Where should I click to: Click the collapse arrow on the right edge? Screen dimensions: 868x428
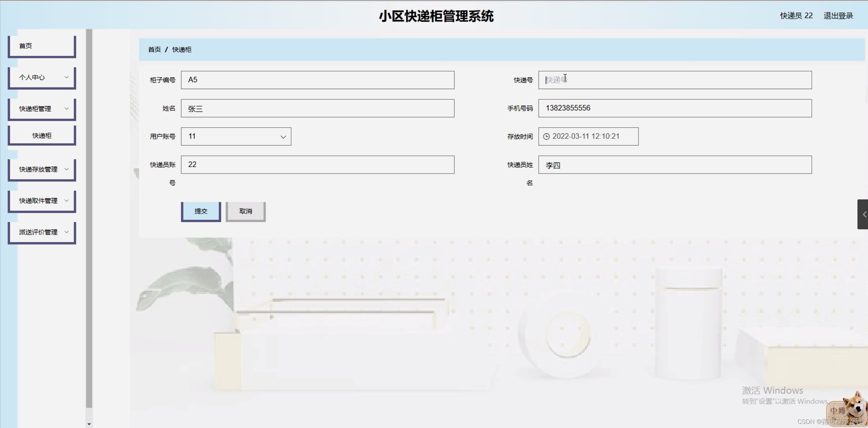click(864, 214)
